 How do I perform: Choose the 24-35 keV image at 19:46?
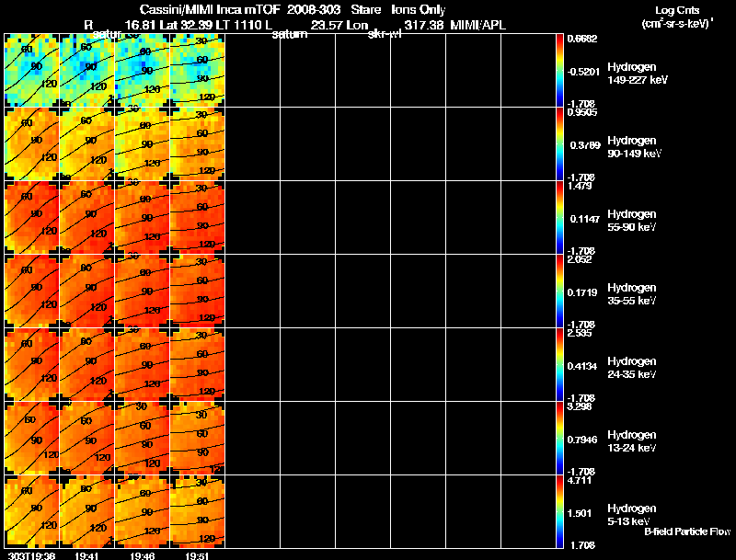coord(142,364)
